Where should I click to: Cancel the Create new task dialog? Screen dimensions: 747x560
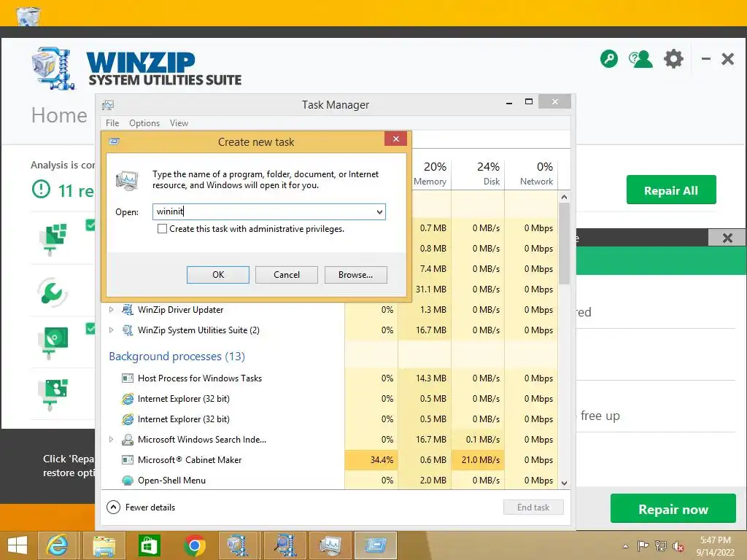pyautogui.click(x=286, y=275)
